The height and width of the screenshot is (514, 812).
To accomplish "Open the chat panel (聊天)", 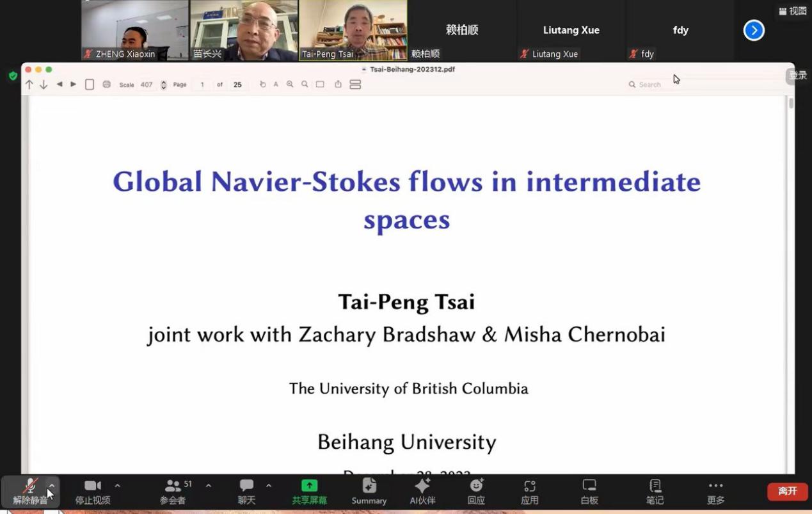I will [246, 491].
